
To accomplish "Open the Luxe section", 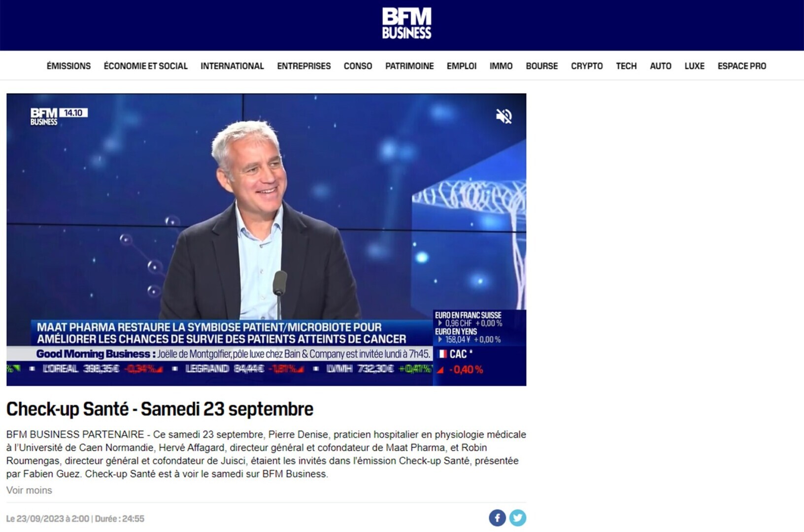I will [x=694, y=66].
